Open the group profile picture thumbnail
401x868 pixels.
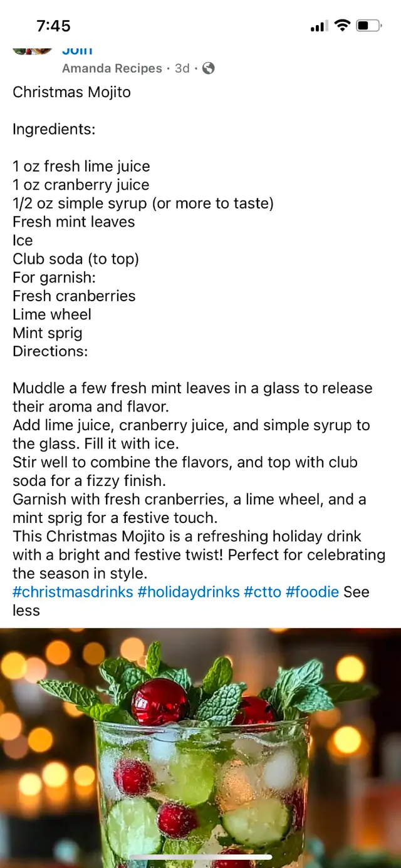pos(33,50)
